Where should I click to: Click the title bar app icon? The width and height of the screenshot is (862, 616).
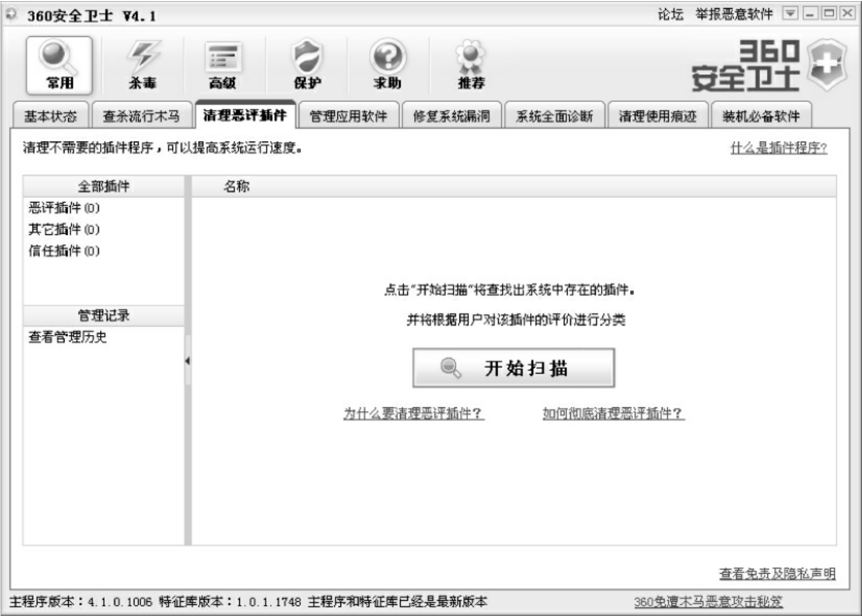(11, 14)
